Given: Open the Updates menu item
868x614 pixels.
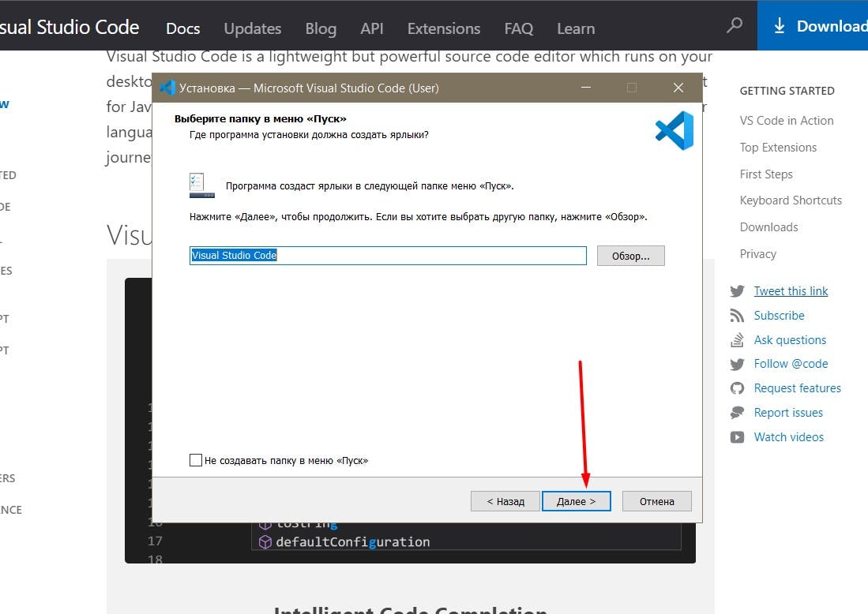Looking at the screenshot, I should coord(253,28).
